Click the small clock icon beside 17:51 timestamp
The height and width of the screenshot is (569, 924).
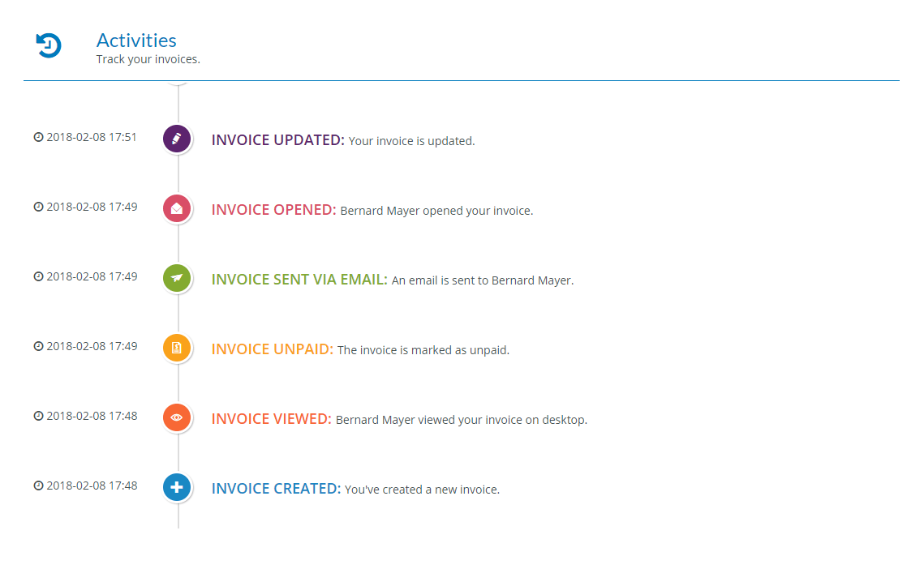click(38, 137)
